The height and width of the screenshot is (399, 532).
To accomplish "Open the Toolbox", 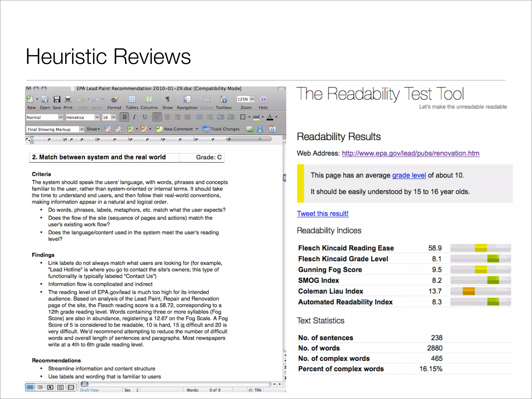I will tap(223, 99).
